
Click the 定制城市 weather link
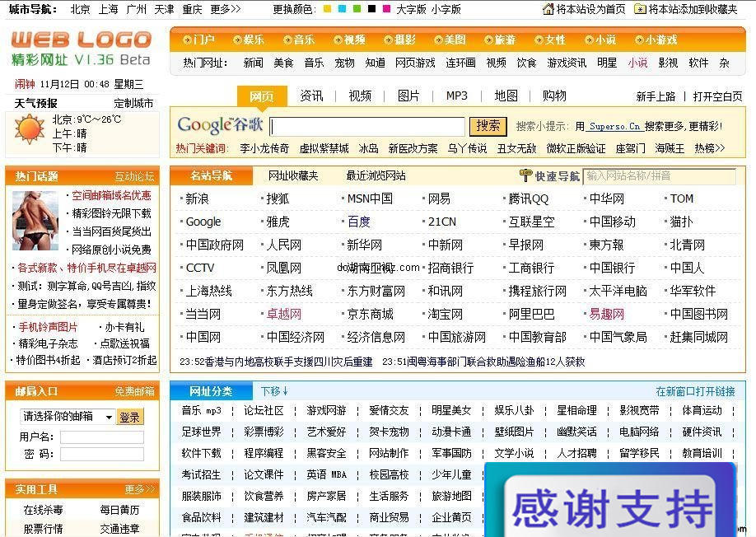[133, 103]
